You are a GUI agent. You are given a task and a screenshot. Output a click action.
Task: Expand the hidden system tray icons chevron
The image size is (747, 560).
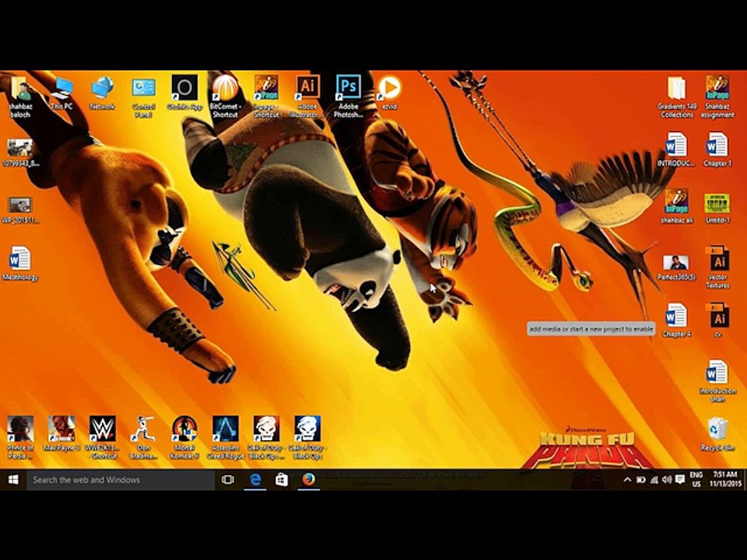pos(627,480)
